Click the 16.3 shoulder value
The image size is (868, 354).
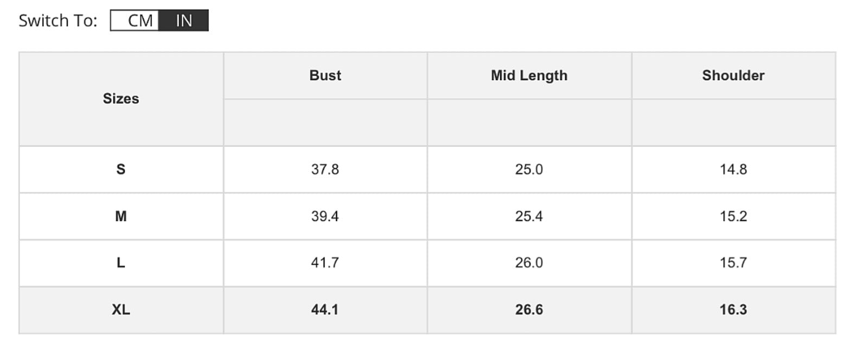pyautogui.click(x=733, y=309)
